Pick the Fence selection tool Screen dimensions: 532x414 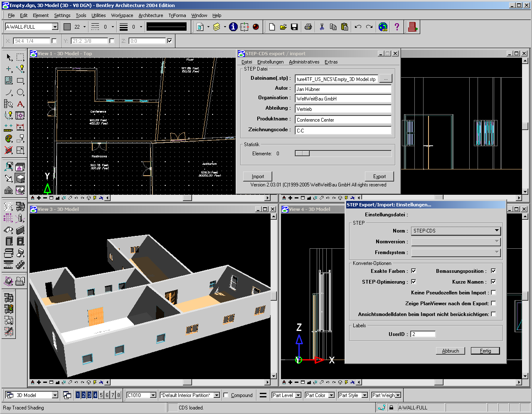20,57
